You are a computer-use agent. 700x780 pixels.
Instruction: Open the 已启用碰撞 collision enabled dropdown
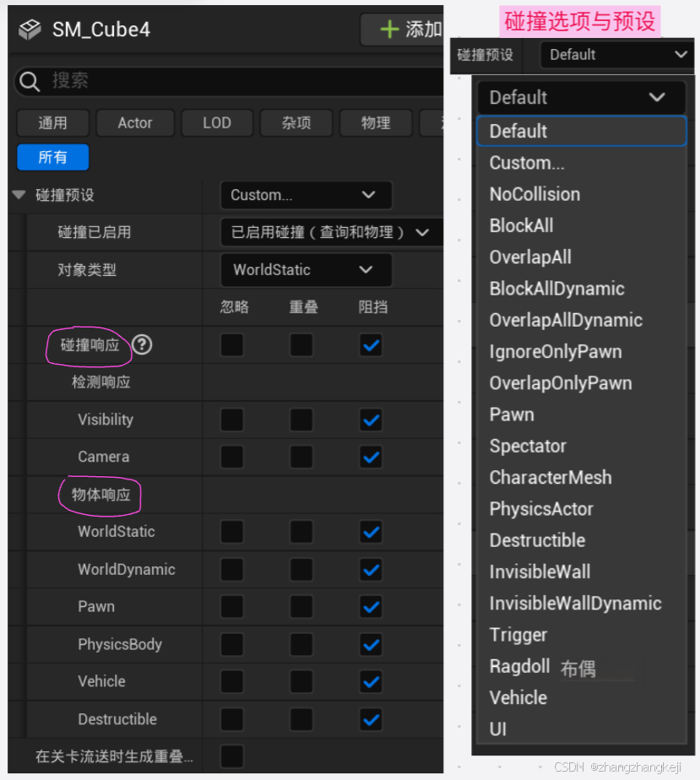pos(332,232)
